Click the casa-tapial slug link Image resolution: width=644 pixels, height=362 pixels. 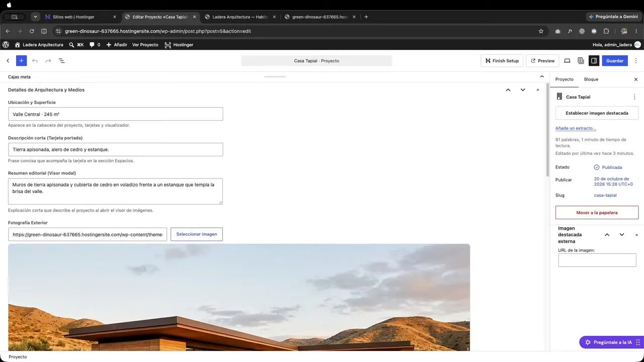(x=605, y=195)
